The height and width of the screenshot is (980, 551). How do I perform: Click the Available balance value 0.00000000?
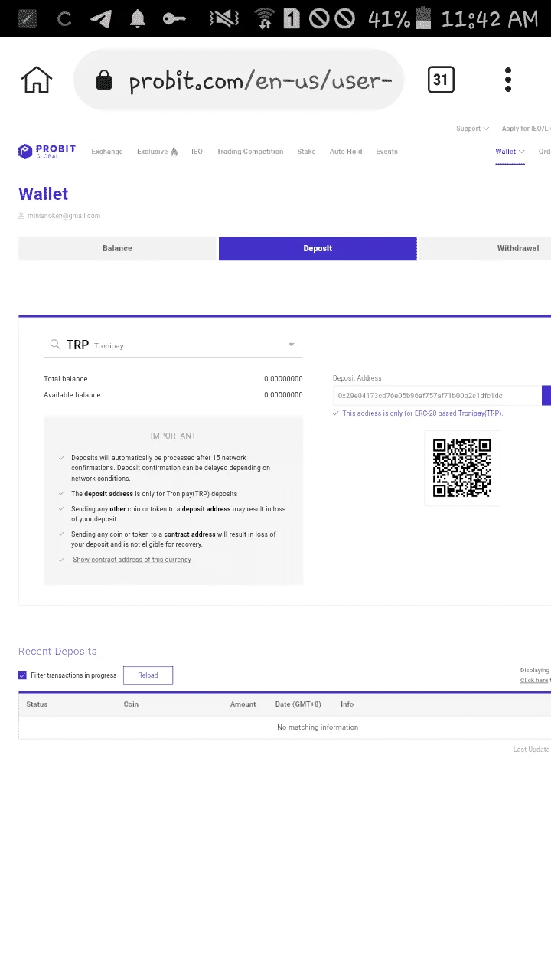click(x=283, y=395)
